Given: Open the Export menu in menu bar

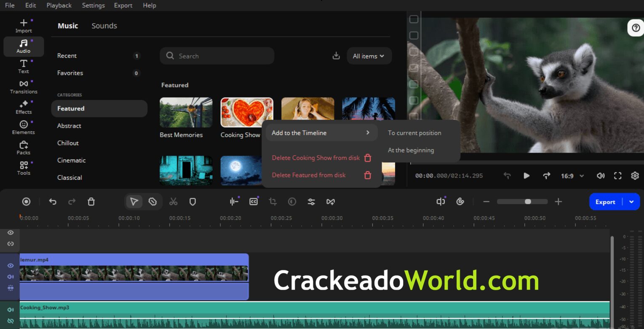Looking at the screenshot, I should 123,5.
